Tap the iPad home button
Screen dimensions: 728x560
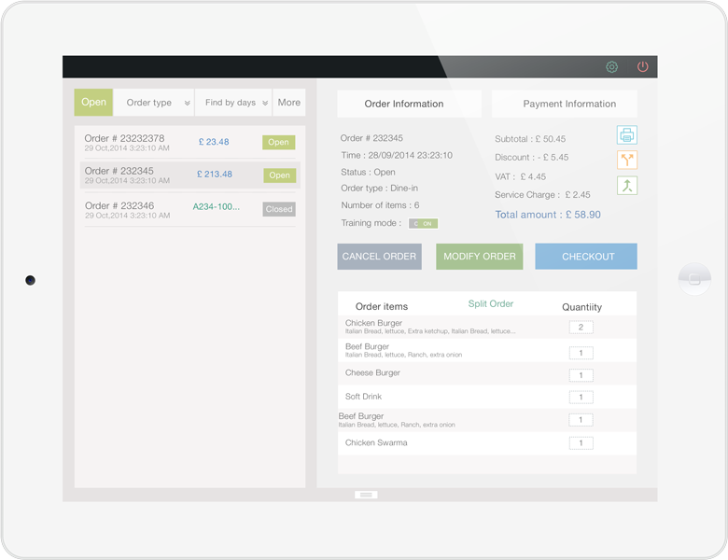click(694, 280)
